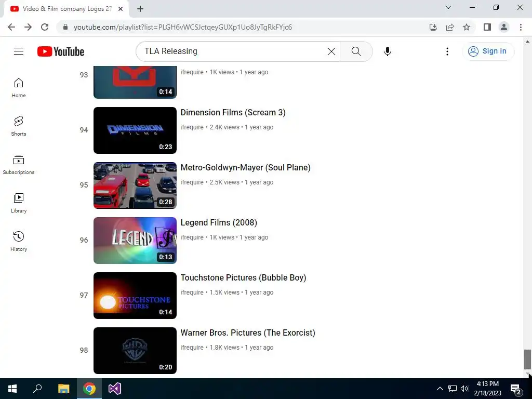Open the network tray icon
Image resolution: width=532 pixels, height=399 pixels.
tap(453, 389)
